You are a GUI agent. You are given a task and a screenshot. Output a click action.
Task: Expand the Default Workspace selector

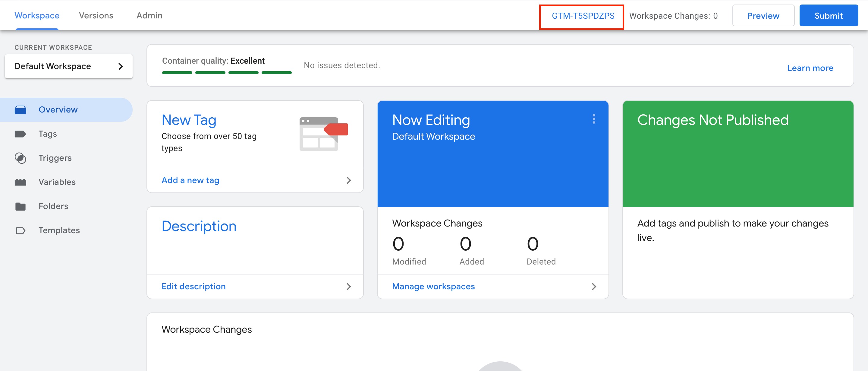[x=69, y=66]
